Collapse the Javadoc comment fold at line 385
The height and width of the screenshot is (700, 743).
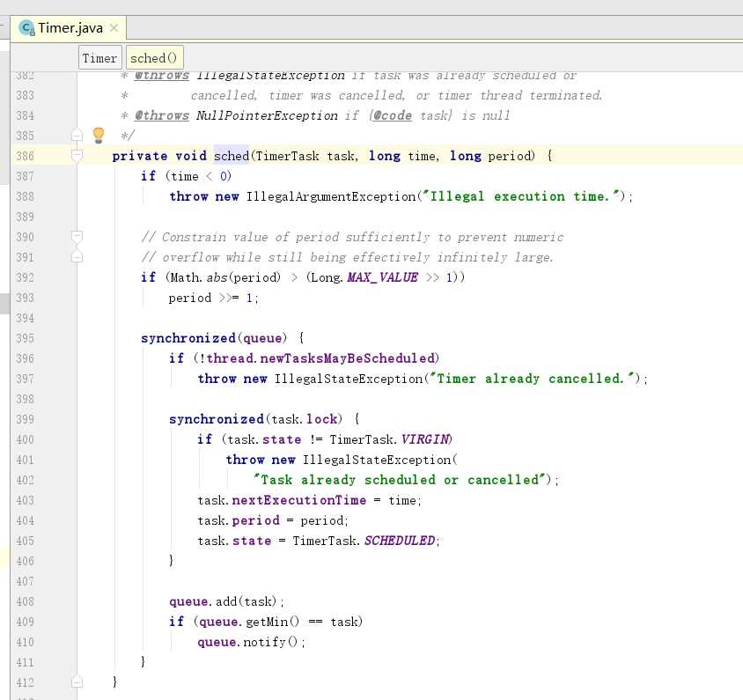click(77, 136)
